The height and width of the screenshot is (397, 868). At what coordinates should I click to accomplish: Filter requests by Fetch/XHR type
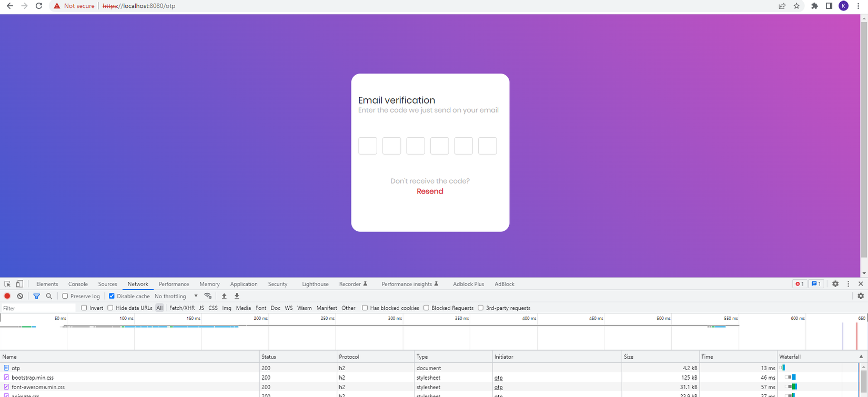tap(182, 308)
